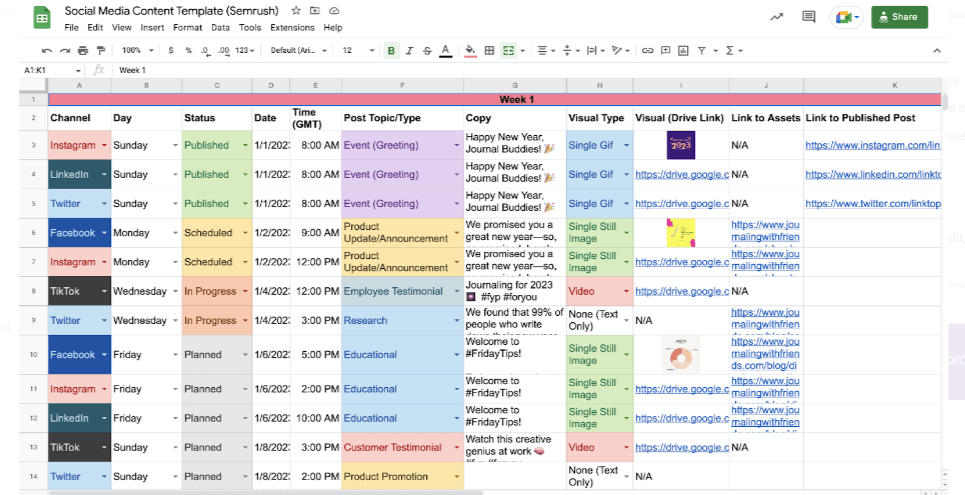Click the Redo icon
The height and width of the screenshot is (495, 965).
[65, 50]
